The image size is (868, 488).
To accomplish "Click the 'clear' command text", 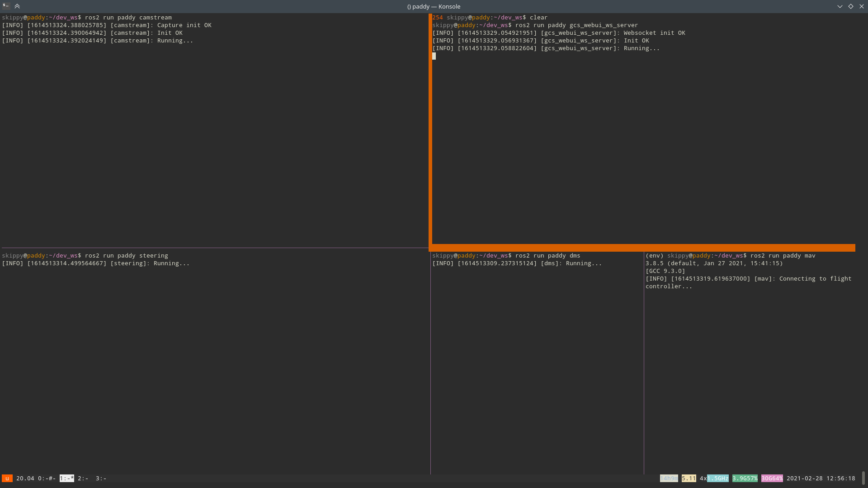I will [x=539, y=18].
